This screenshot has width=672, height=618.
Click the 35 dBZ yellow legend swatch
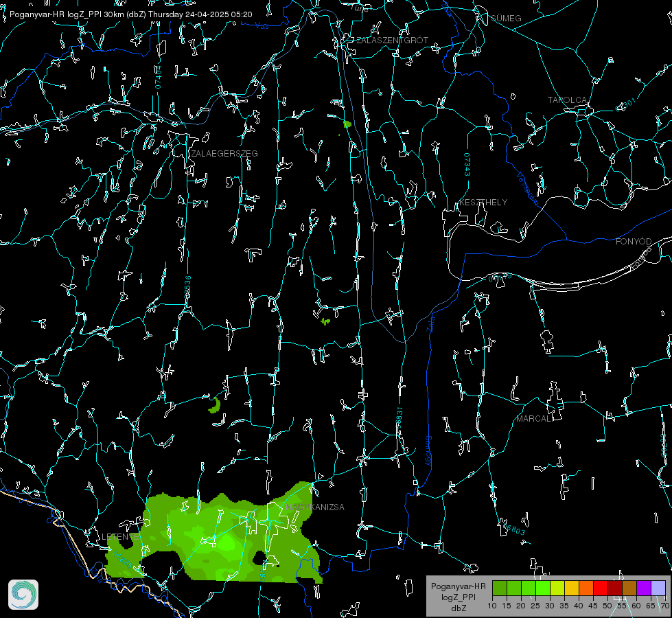(x=572, y=588)
